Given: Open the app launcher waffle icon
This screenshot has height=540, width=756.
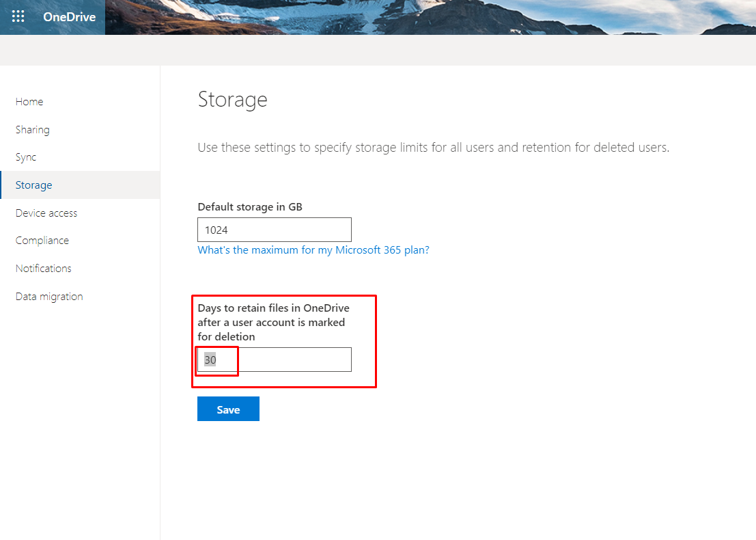Looking at the screenshot, I should tap(18, 16).
